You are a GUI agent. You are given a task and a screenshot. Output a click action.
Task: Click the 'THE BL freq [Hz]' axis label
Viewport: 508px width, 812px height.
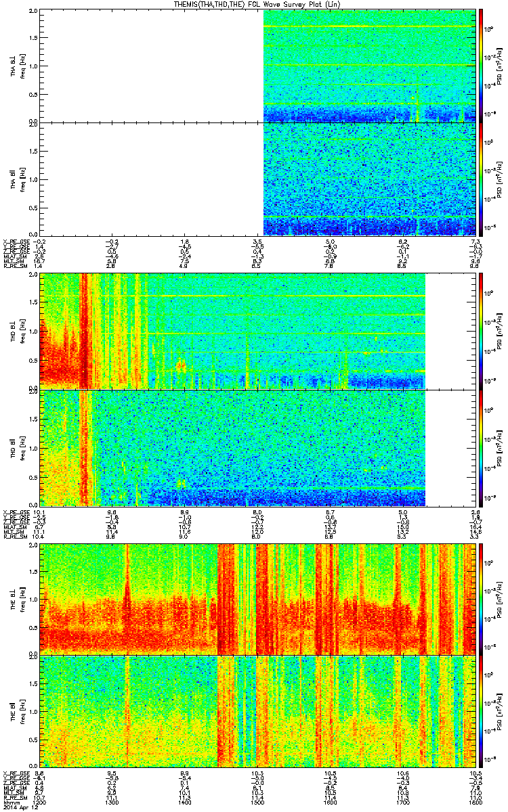click(16, 600)
